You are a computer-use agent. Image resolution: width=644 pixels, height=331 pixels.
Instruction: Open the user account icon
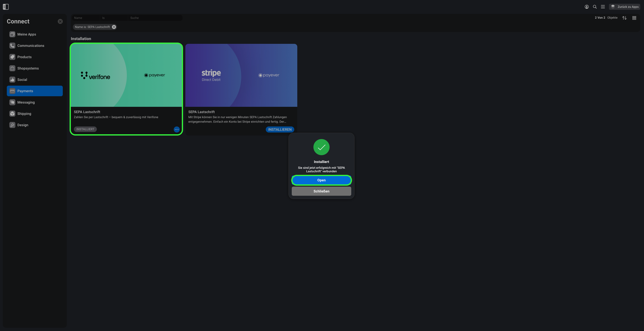click(x=587, y=7)
